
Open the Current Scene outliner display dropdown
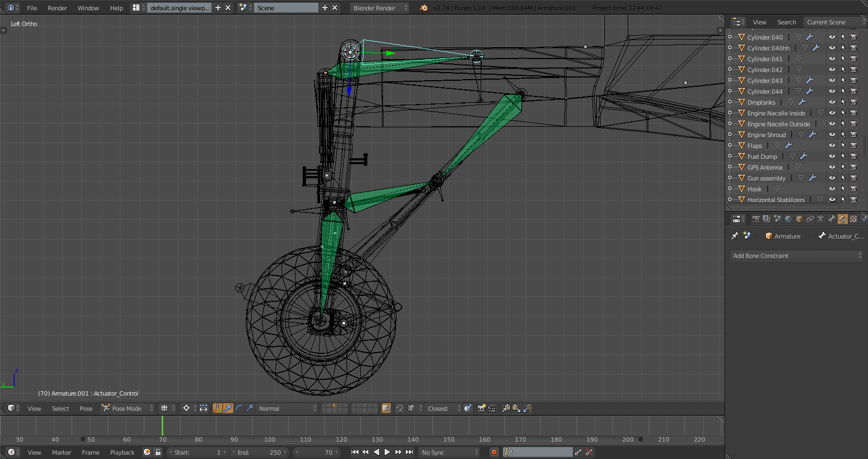point(835,22)
